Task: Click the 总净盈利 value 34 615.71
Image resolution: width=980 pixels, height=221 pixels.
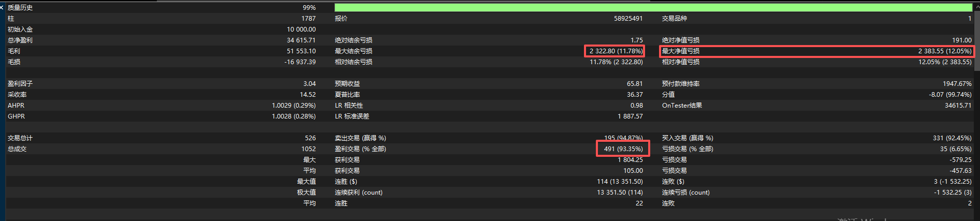Action: click(x=301, y=40)
